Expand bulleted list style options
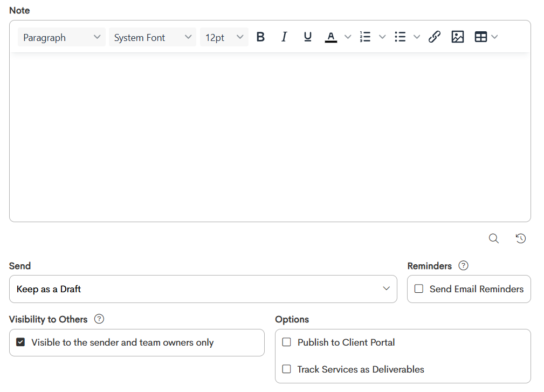Viewport: 544px width, 392px height. pos(417,37)
